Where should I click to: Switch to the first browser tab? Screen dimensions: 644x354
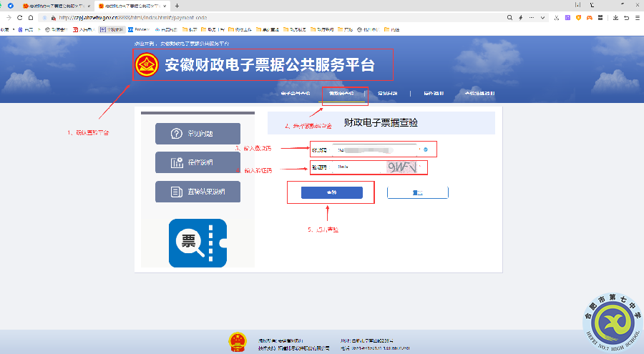[x=54, y=6]
